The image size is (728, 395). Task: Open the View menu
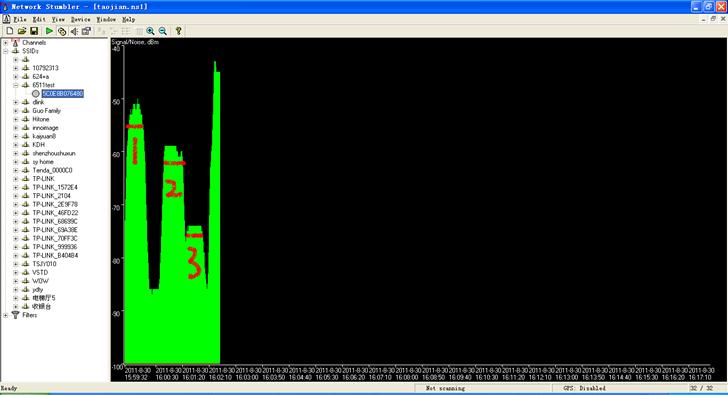58,19
